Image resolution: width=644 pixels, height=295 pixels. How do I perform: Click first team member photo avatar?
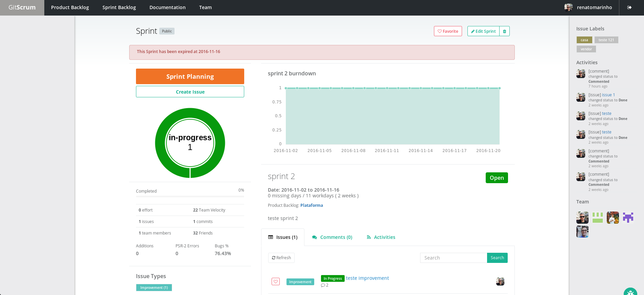pos(582,218)
